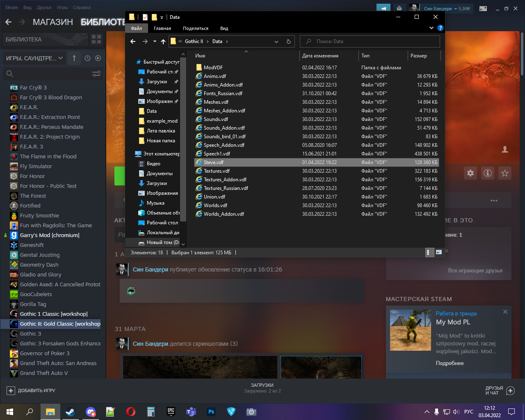Screen dimensions: 525x420
Task: Open game settings gear in Steam
Action: pos(470,173)
